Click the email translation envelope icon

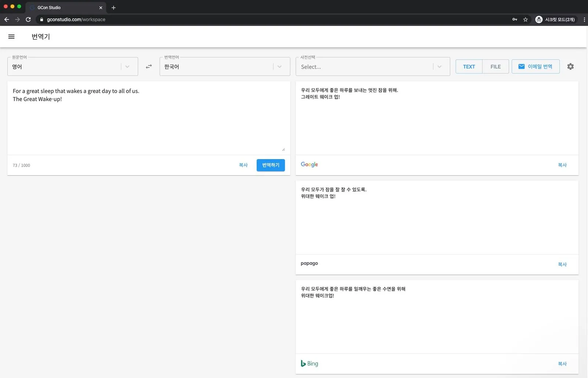[x=521, y=66]
